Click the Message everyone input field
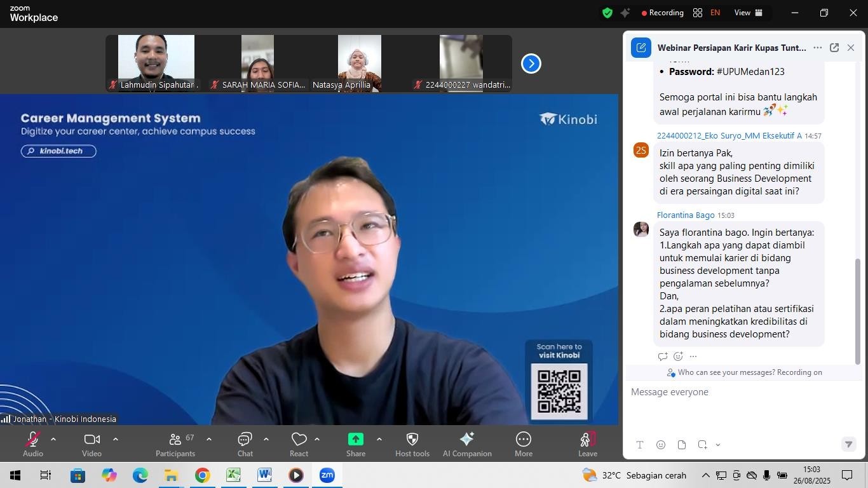This screenshot has height=488, width=868. [x=737, y=392]
